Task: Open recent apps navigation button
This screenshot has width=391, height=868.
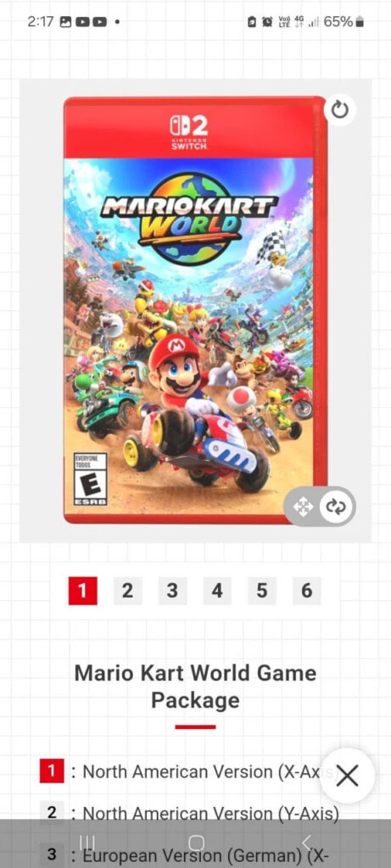Action: coord(87,843)
